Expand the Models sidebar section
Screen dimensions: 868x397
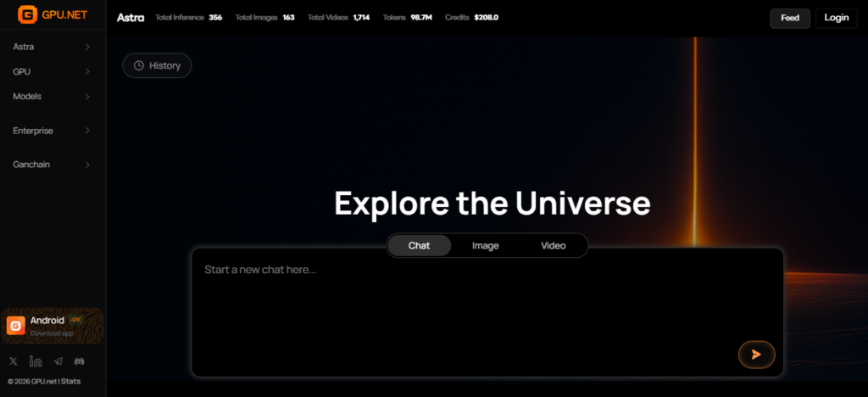click(x=52, y=97)
